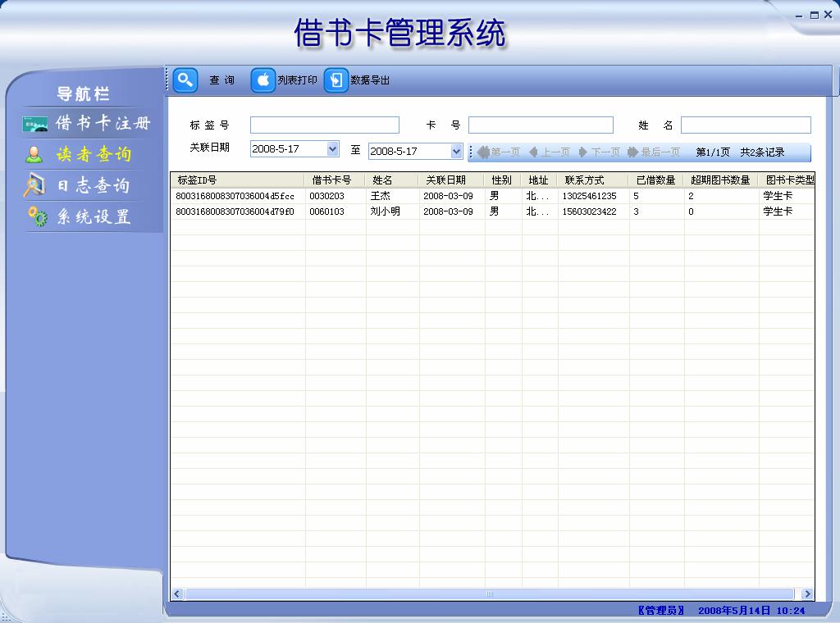This screenshot has height=623, width=840.
Task: Click the 数据导出 export icon
Action: coord(336,80)
